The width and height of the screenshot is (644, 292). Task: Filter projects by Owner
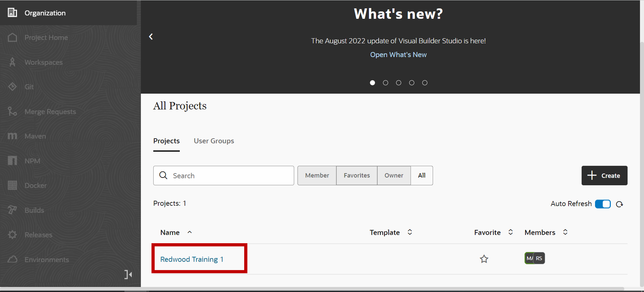[x=394, y=175]
